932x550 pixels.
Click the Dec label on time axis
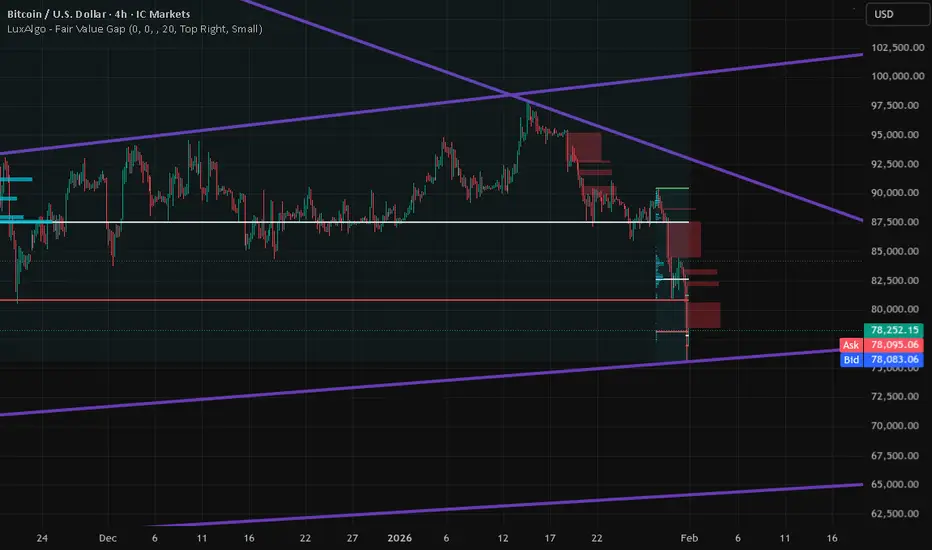click(108, 538)
